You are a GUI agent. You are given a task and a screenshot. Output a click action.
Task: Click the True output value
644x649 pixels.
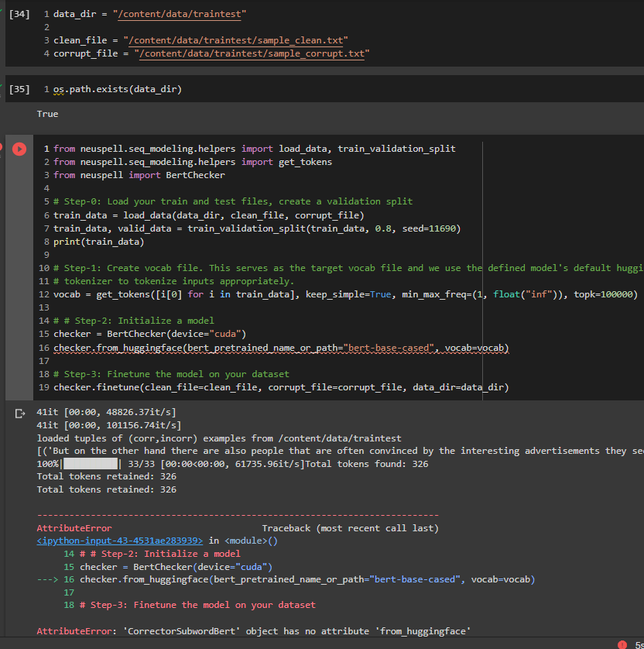point(47,115)
